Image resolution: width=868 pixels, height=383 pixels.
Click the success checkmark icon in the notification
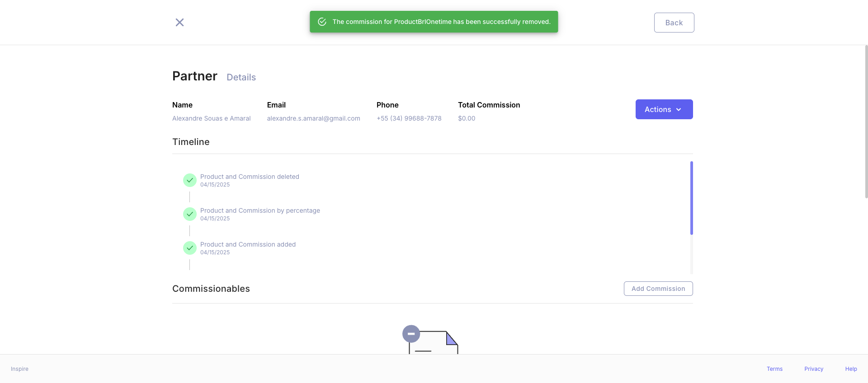coord(322,22)
